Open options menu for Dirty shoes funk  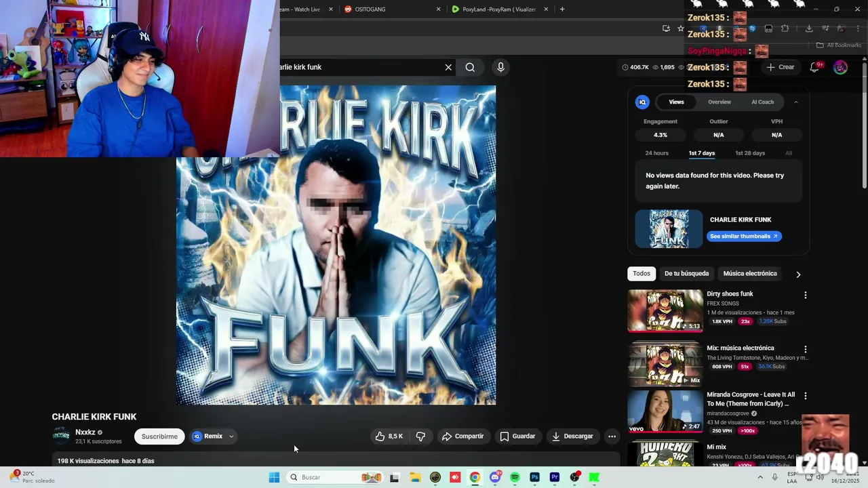coord(806,296)
